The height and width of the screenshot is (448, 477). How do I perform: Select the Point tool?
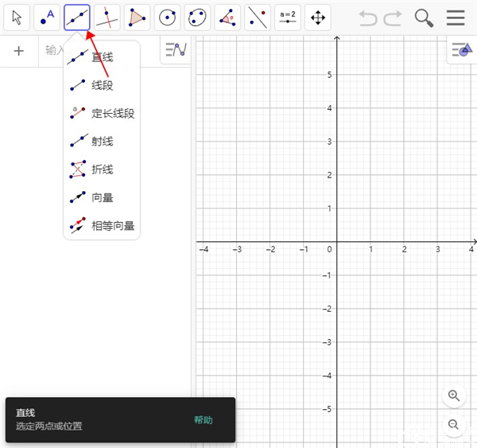pos(48,17)
